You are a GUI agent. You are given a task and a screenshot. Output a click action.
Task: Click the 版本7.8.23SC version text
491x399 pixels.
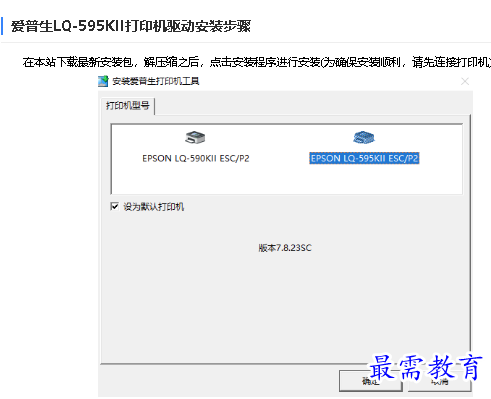[285, 248]
